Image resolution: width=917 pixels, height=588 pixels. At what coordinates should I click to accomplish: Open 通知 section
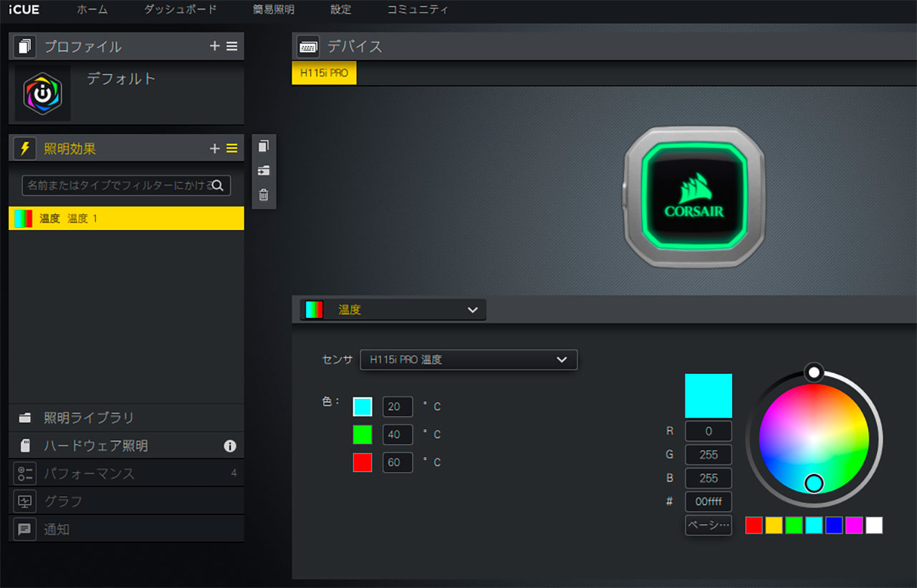click(126, 529)
